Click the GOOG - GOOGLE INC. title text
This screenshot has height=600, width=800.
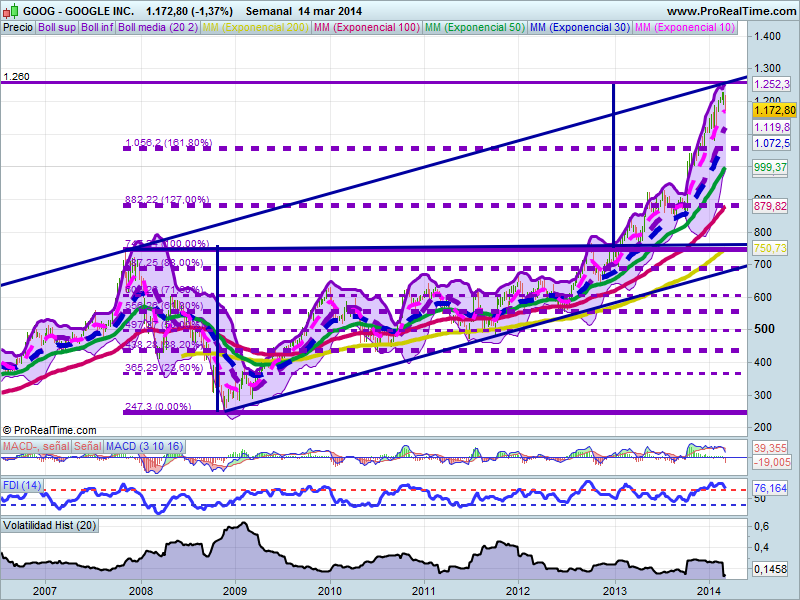(79, 11)
